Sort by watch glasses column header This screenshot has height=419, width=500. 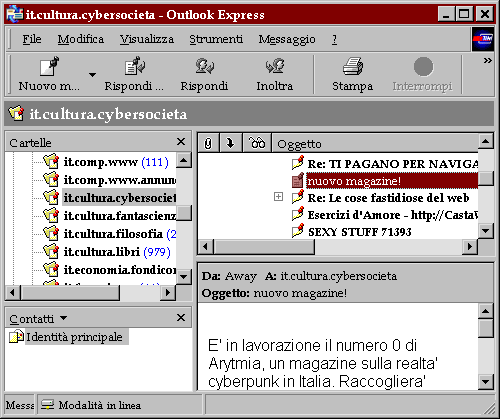click(x=257, y=143)
